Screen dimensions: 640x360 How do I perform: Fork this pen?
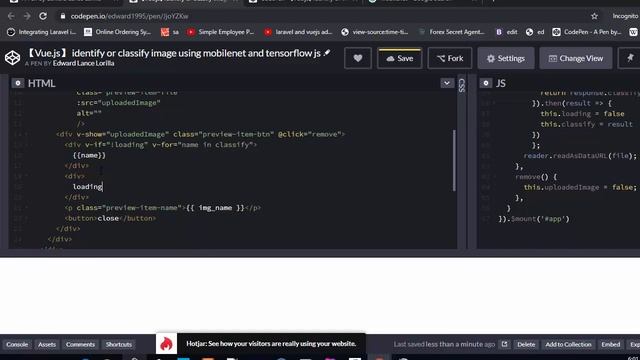450,58
